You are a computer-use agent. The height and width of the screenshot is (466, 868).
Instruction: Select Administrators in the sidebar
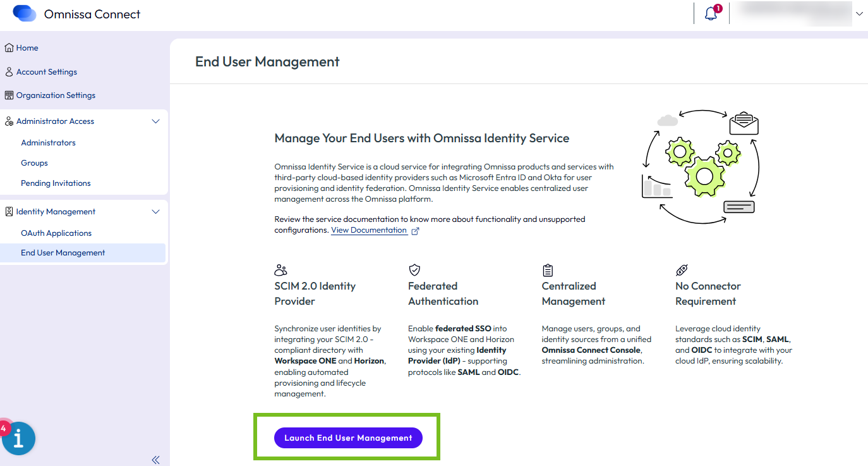tap(48, 143)
